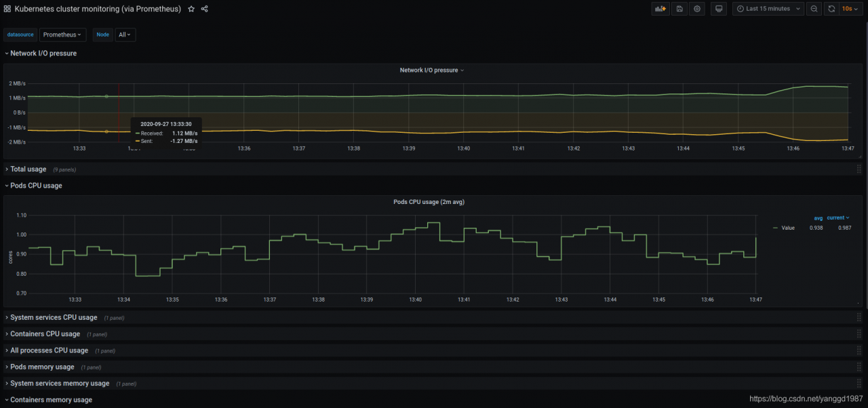Click the 2 MB/s y-axis label
Viewport: 868px width, 408px height.
tap(17, 83)
